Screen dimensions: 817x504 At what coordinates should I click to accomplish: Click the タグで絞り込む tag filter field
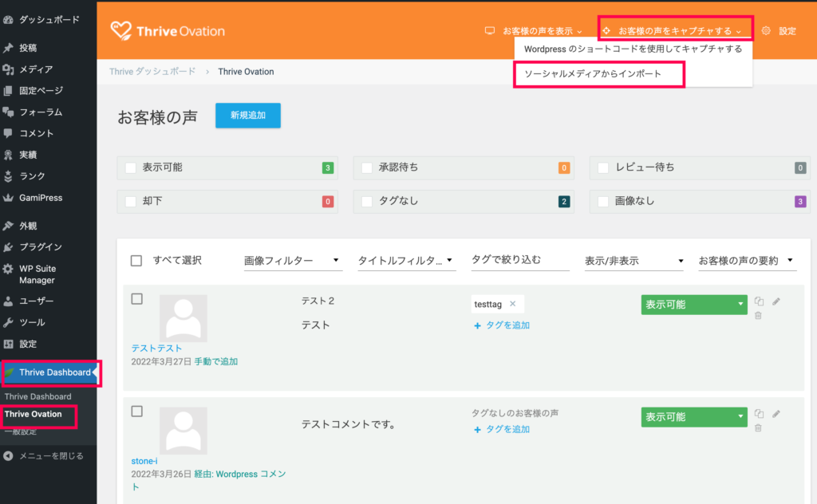(x=520, y=260)
